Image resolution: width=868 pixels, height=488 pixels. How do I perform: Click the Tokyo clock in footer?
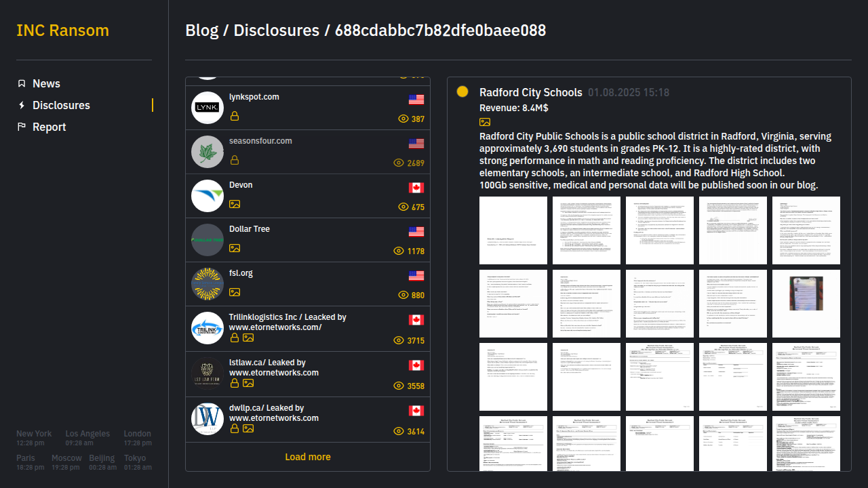click(x=138, y=462)
